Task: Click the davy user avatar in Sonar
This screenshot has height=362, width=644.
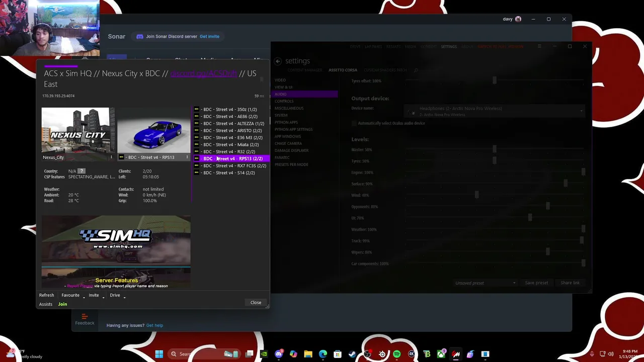Action: [x=518, y=19]
